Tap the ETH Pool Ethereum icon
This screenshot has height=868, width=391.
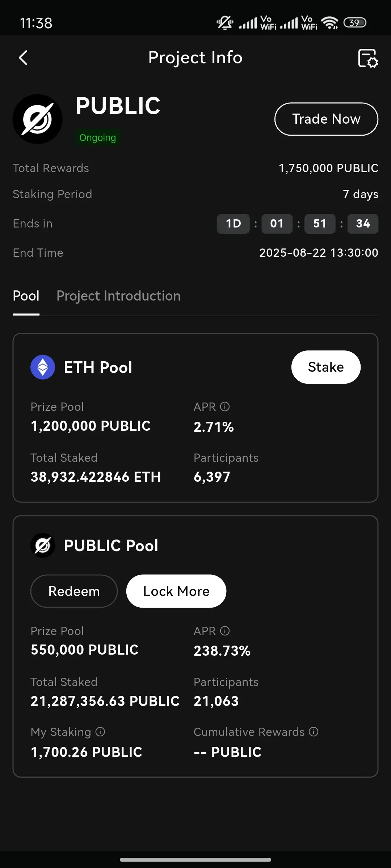pos(43,367)
